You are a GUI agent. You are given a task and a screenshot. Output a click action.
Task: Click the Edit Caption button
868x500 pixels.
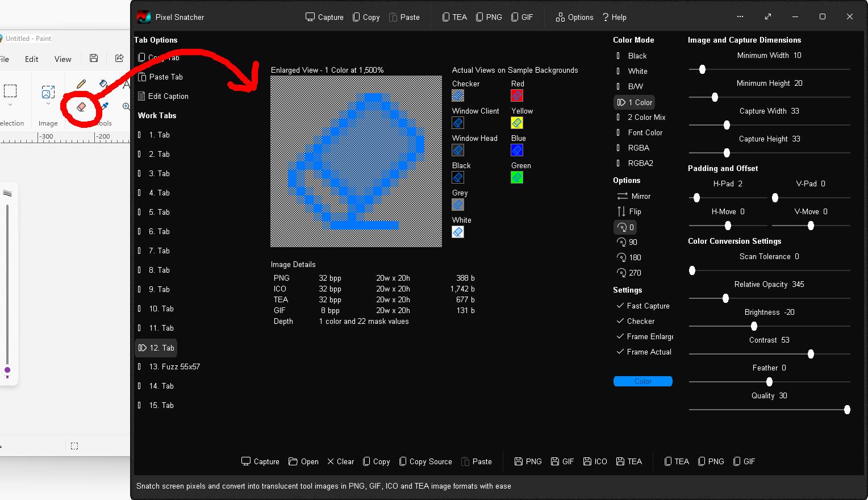coord(163,96)
